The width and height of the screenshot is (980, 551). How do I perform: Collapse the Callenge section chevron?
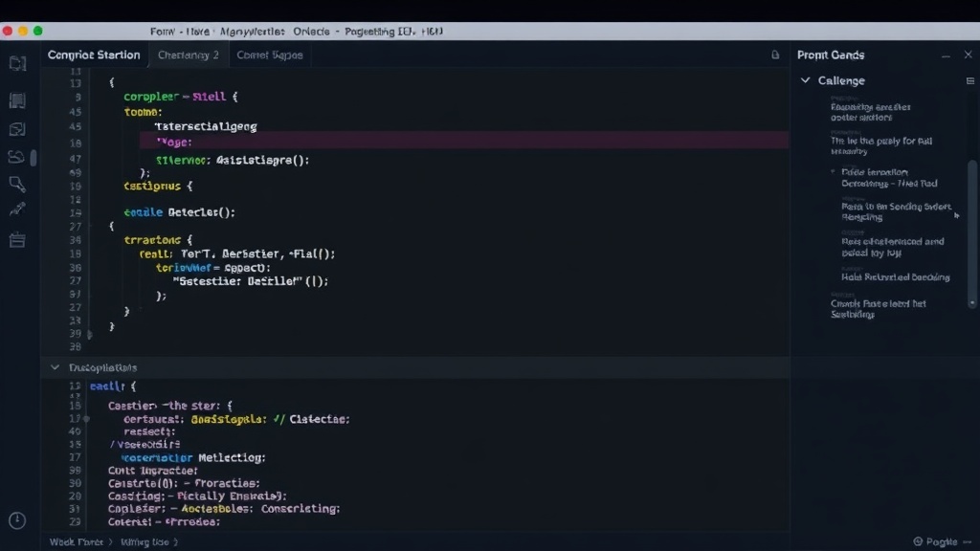[x=806, y=80]
